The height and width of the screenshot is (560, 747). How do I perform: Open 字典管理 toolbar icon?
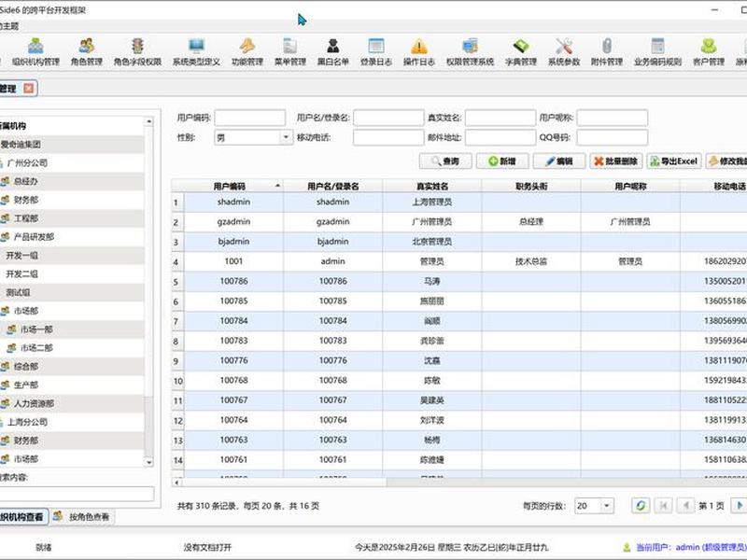(521, 52)
